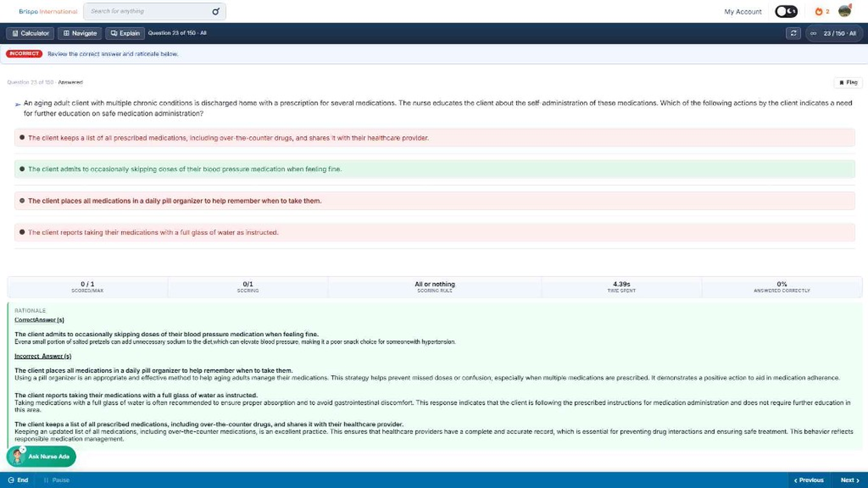868x488 pixels.
Task: Select option about daily pill organizer
Action: click(x=434, y=201)
